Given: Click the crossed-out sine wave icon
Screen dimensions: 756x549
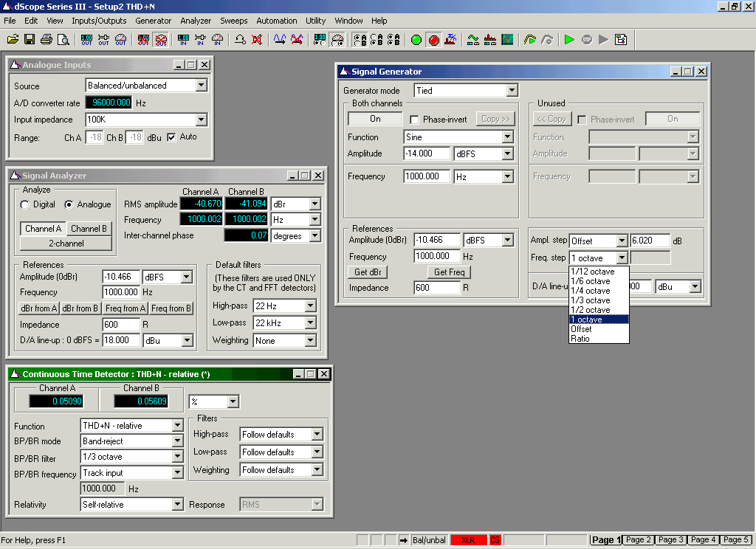Looking at the screenshot, I should click(297, 40).
